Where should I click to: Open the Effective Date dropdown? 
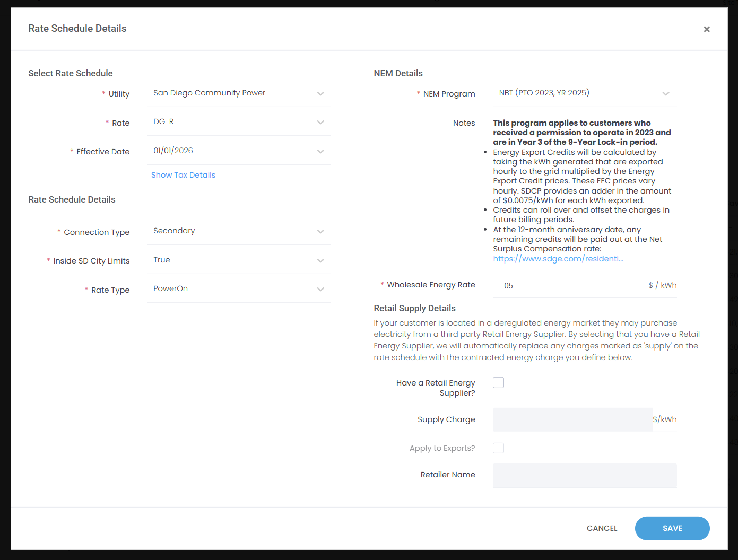click(320, 151)
